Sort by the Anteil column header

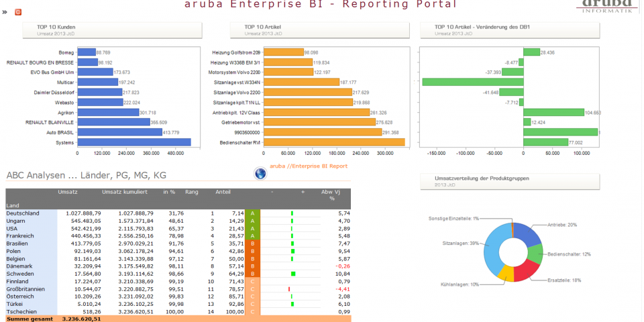point(223,192)
